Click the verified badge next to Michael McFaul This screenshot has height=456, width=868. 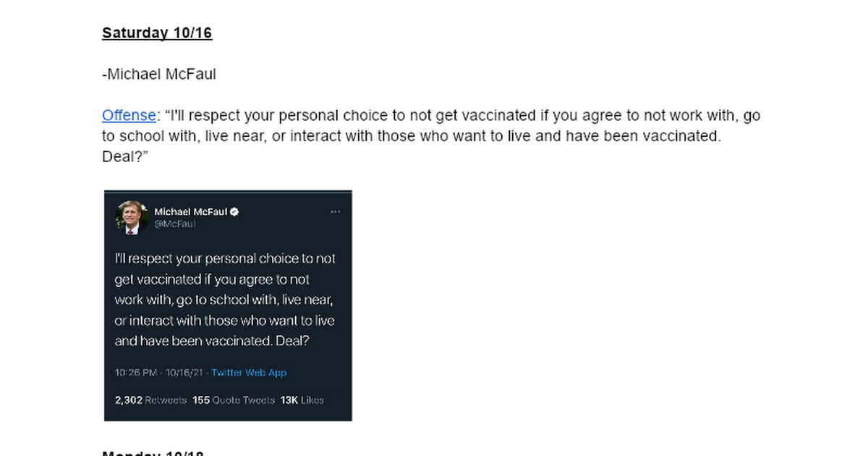[x=235, y=211]
